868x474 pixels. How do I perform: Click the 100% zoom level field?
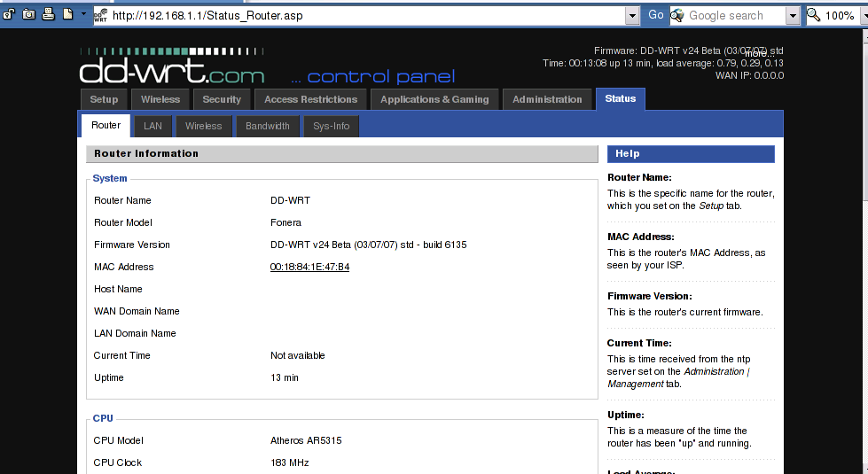[840, 15]
